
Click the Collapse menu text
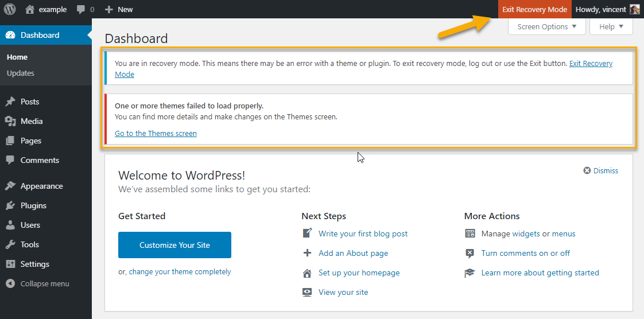click(x=45, y=283)
